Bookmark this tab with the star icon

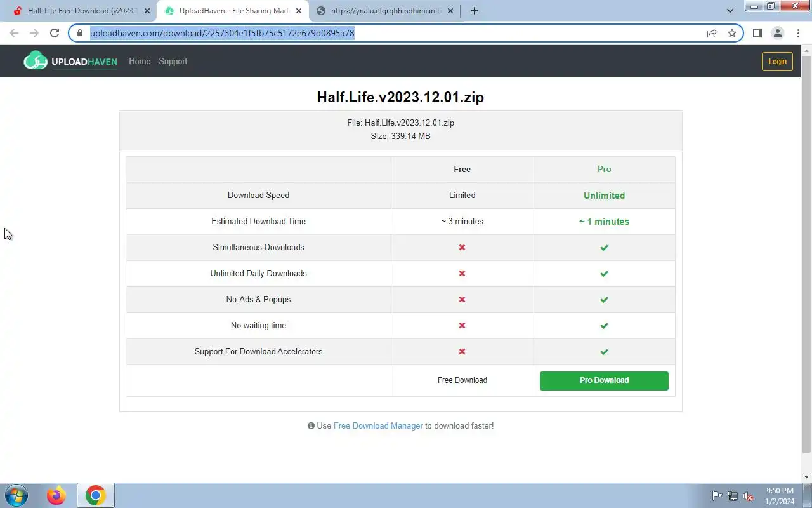[732, 33]
